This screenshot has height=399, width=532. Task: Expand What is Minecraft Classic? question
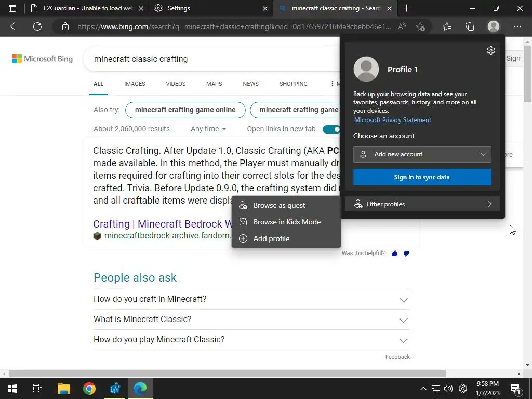(251, 320)
